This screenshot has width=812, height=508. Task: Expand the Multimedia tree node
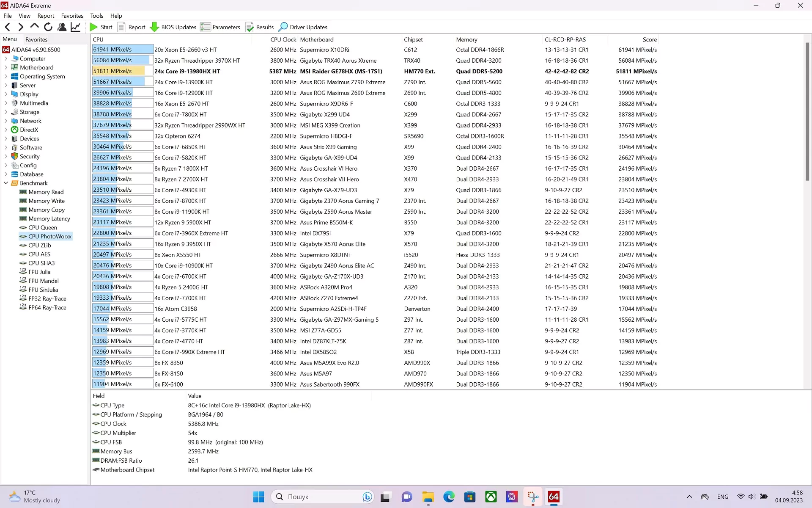(6, 103)
